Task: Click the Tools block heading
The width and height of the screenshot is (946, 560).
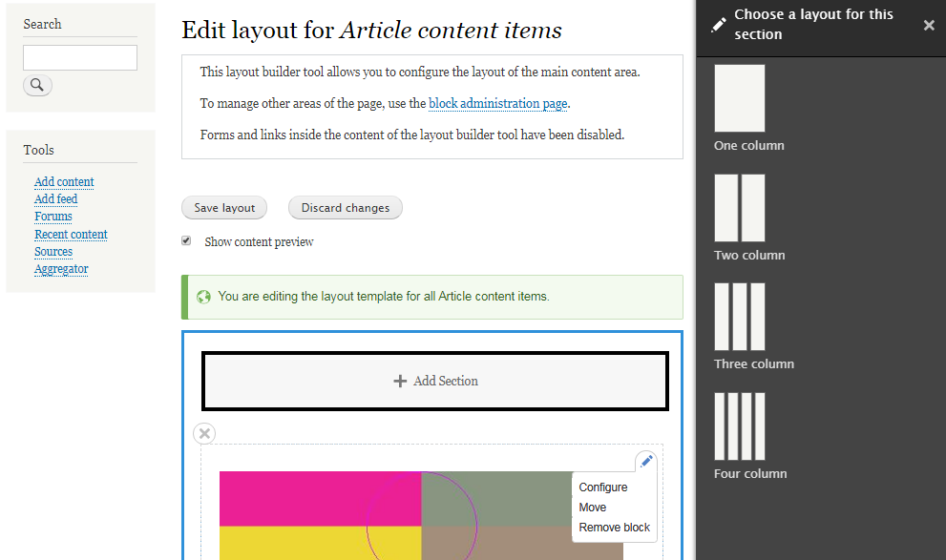Action: coord(38,150)
